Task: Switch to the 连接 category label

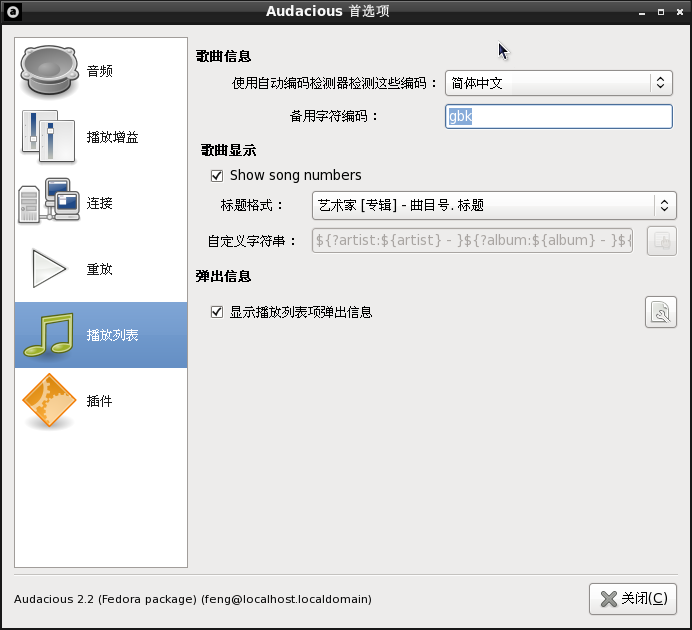Action: pos(100,203)
